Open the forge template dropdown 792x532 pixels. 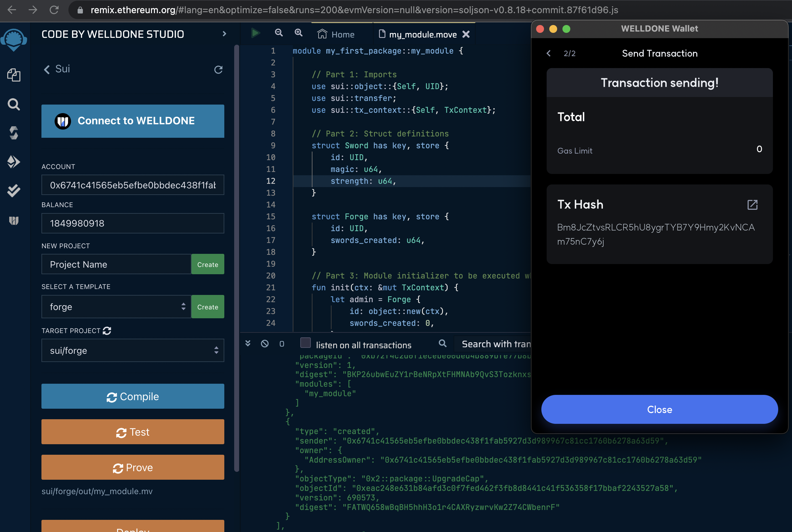[116, 307]
